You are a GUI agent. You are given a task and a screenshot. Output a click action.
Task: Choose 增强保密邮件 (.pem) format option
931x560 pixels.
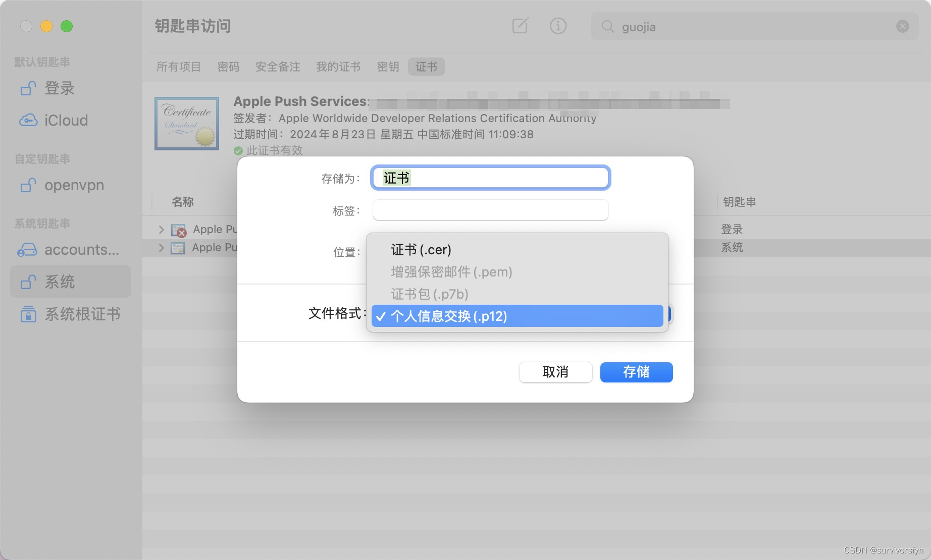pyautogui.click(x=517, y=272)
